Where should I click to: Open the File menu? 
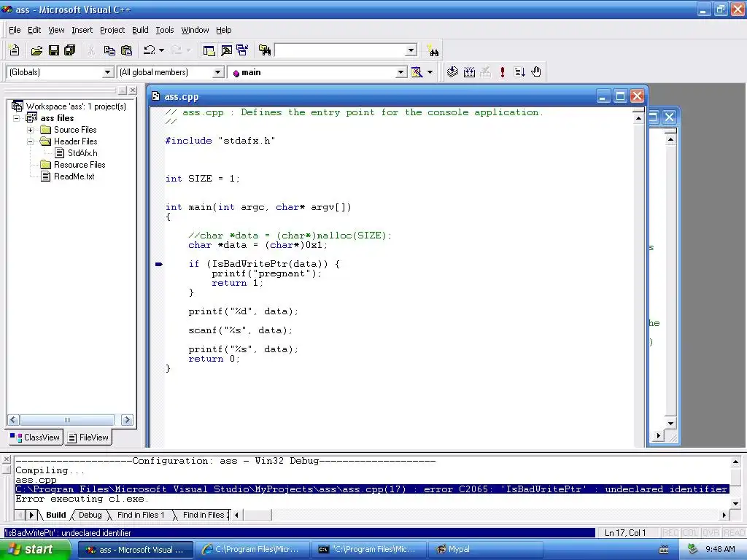15,30
